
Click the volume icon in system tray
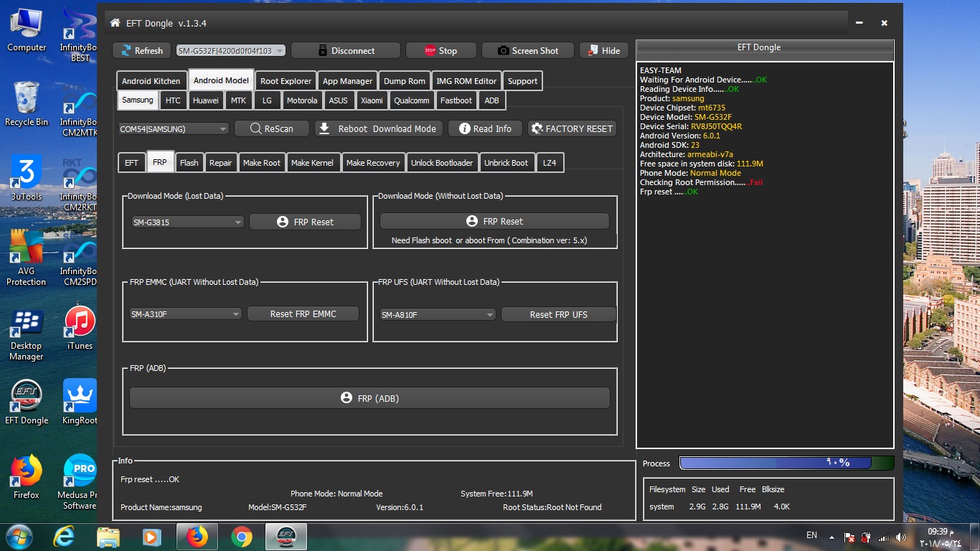[x=901, y=537]
